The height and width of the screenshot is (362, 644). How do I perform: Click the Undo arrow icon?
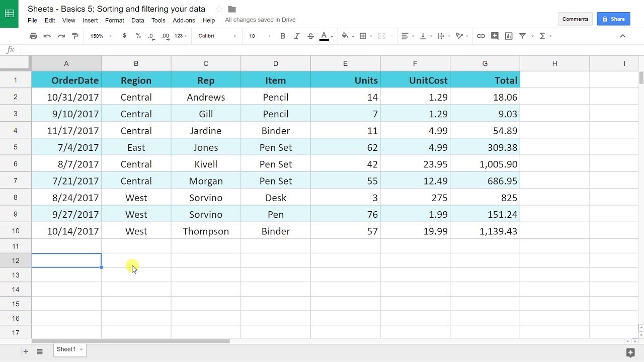tap(47, 36)
